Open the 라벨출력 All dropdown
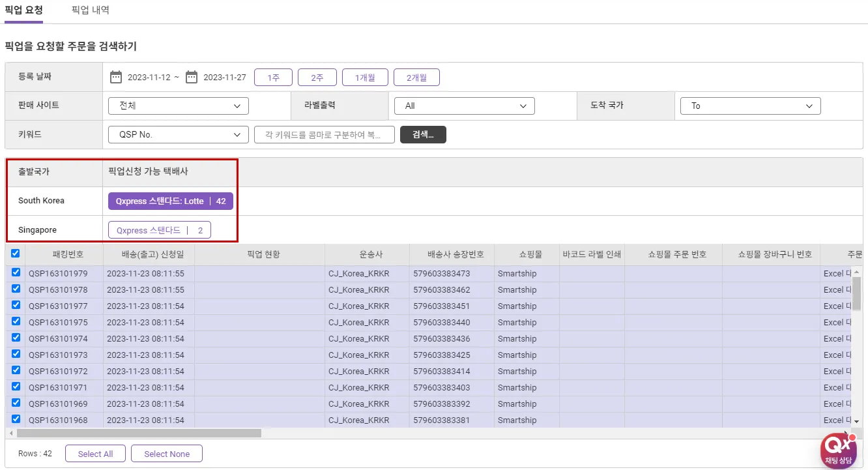Screen dimensions: 868x470 click(464, 106)
